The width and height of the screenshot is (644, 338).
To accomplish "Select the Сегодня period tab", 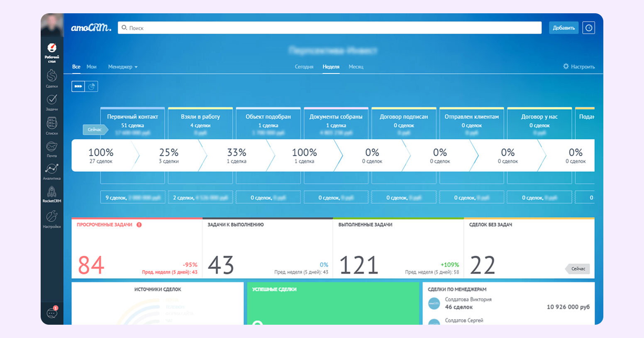I will [x=304, y=67].
